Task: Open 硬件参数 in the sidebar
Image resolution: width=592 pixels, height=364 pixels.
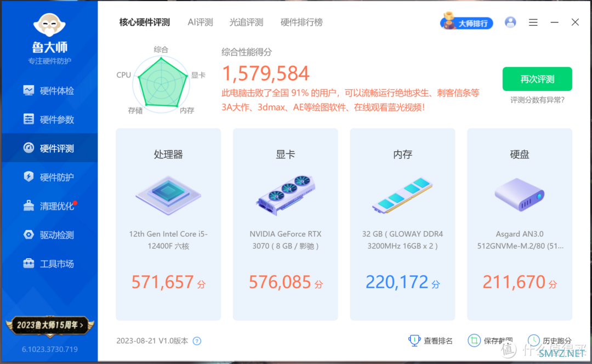Action: coord(49,120)
